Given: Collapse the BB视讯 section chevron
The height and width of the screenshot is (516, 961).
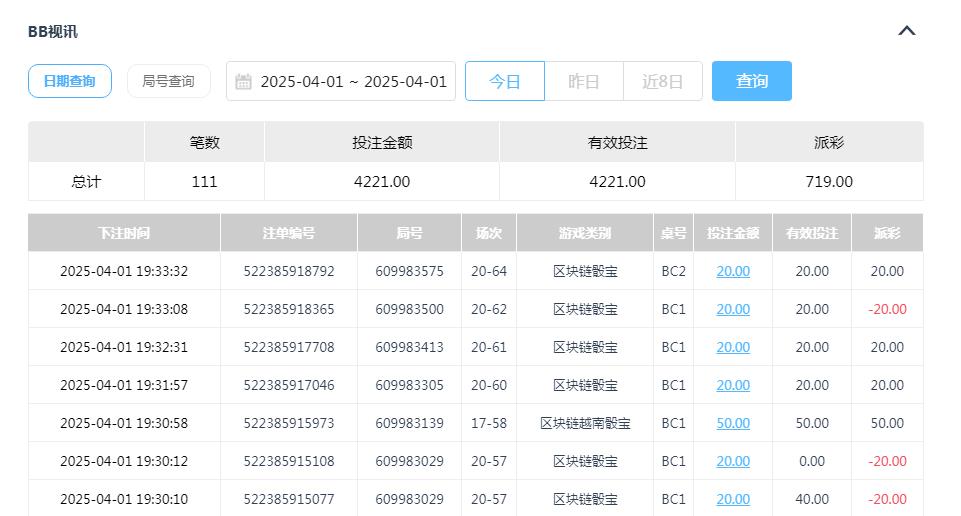Looking at the screenshot, I should pos(906,31).
